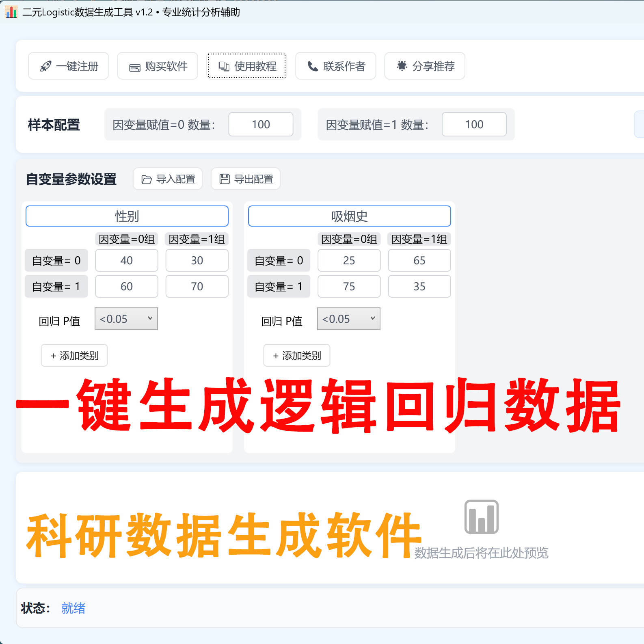Click 自变量= 0 row label in 性别 panel

tap(56, 260)
